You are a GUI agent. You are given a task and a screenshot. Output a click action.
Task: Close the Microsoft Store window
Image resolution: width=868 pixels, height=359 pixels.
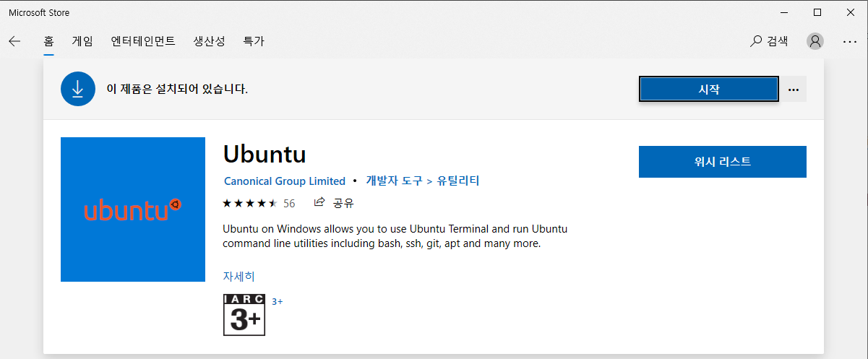[851, 12]
